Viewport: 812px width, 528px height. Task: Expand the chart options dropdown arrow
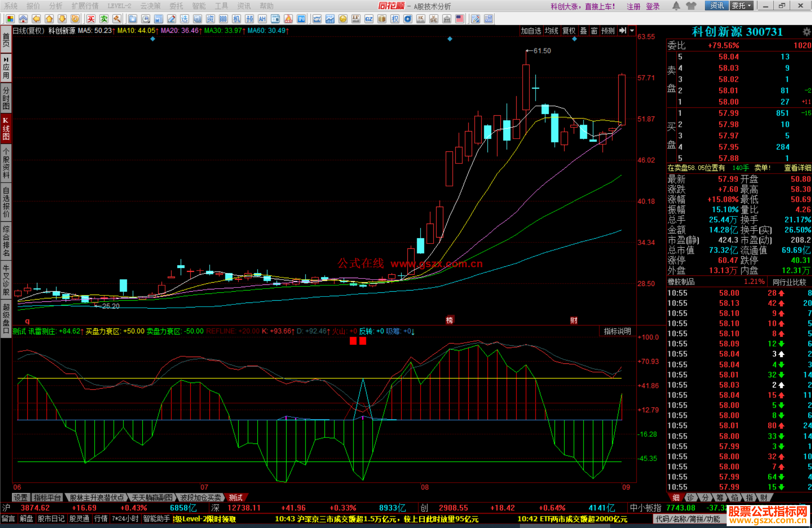pos(632,31)
